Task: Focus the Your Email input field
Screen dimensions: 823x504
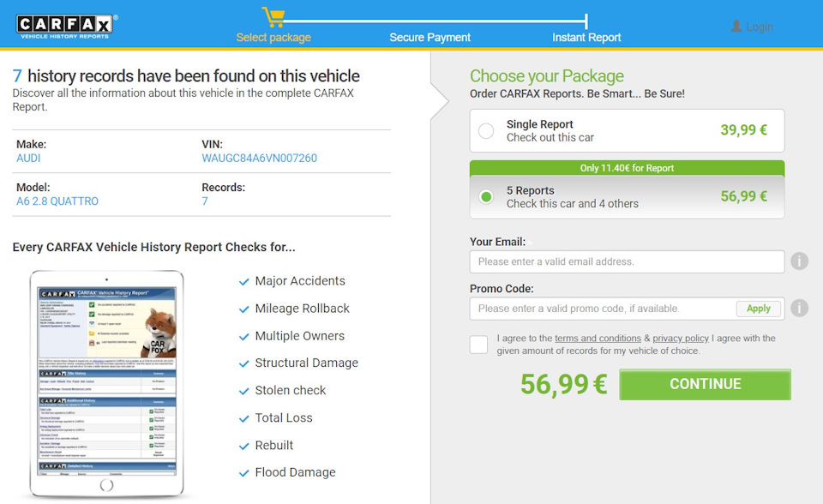Action: [627, 261]
